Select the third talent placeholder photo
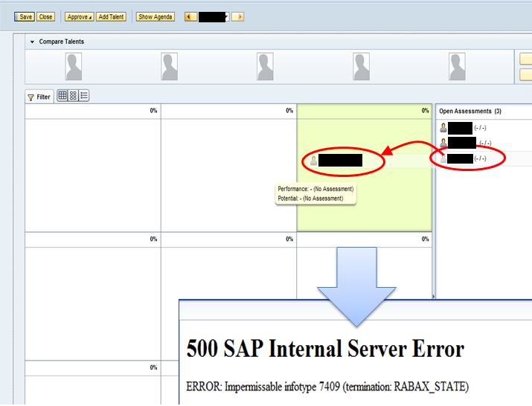Viewport: 532px width, 406px height. coord(265,66)
